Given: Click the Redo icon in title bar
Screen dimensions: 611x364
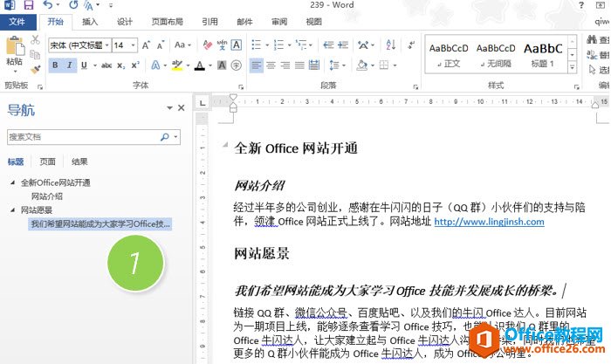Looking at the screenshot, I should click(73, 4).
